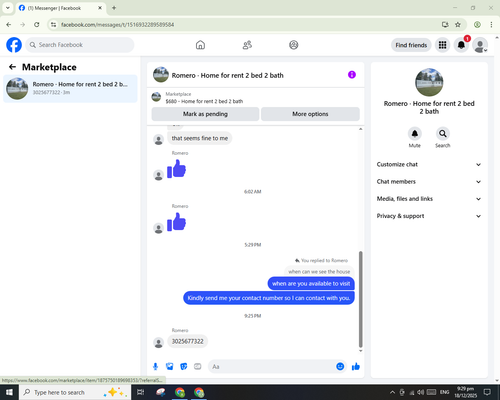Focus the Aa message input field
Image resolution: width=500 pixels, height=400 pixels.
[272, 367]
